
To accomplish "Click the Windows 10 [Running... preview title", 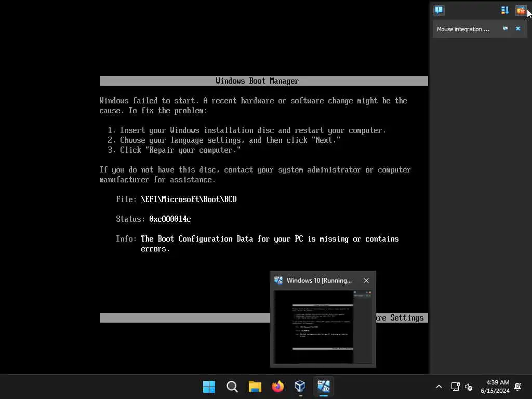I will pyautogui.click(x=319, y=281).
